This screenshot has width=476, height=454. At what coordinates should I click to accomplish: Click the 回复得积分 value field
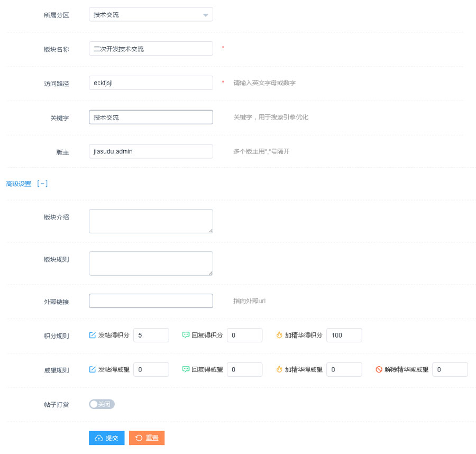tap(244, 335)
